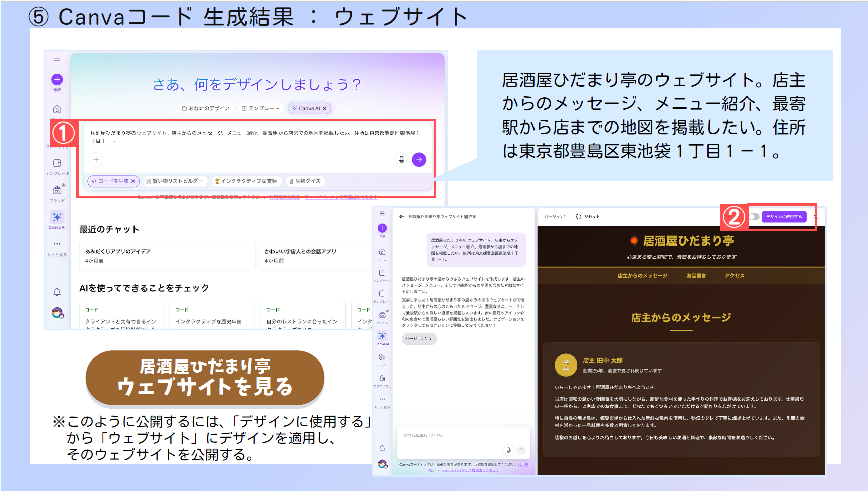This screenshot has width=868, height=491.
Task: Select the テンプレート tab chip under the headline
Action: coord(260,108)
